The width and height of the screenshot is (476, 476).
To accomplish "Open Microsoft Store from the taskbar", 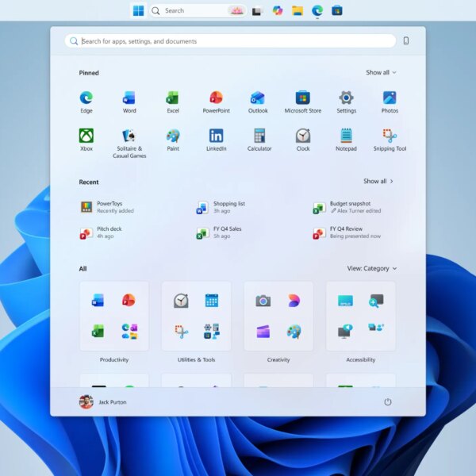I will coord(337,10).
